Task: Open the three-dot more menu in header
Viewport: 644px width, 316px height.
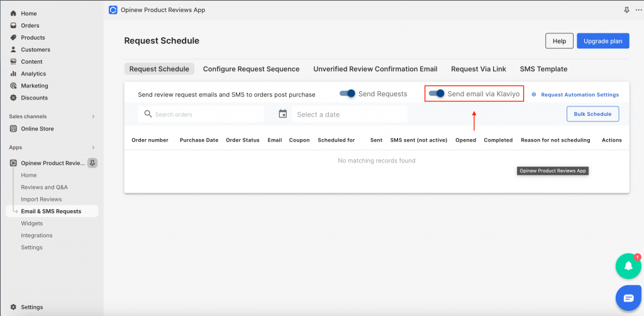Action: [x=638, y=10]
